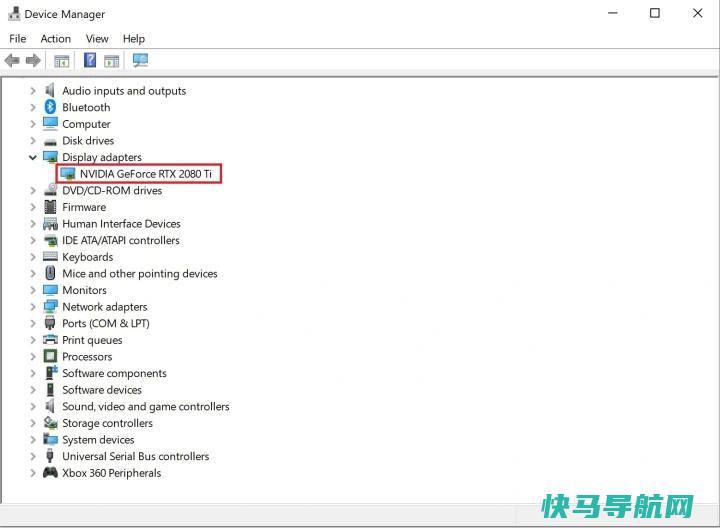Click the Processors category icon
Viewport: 720px width, 528px height.
point(50,356)
